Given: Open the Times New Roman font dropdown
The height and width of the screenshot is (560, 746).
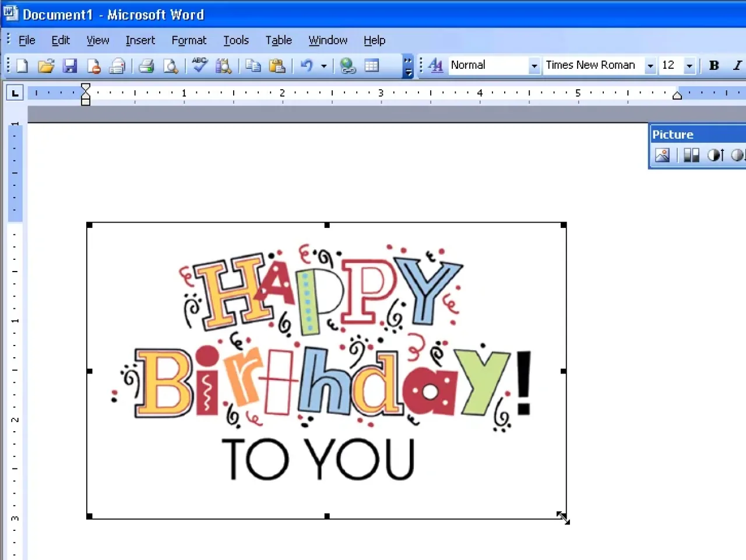Looking at the screenshot, I should pyautogui.click(x=650, y=66).
